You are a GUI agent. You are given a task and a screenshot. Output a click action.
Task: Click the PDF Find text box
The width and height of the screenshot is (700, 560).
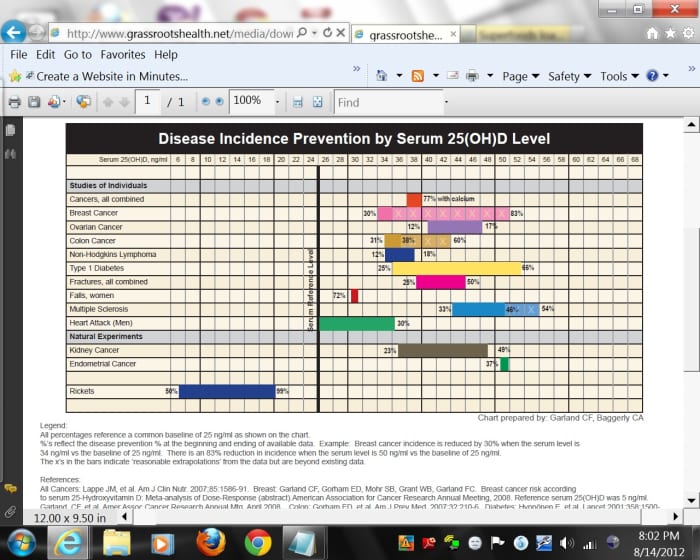pos(388,103)
